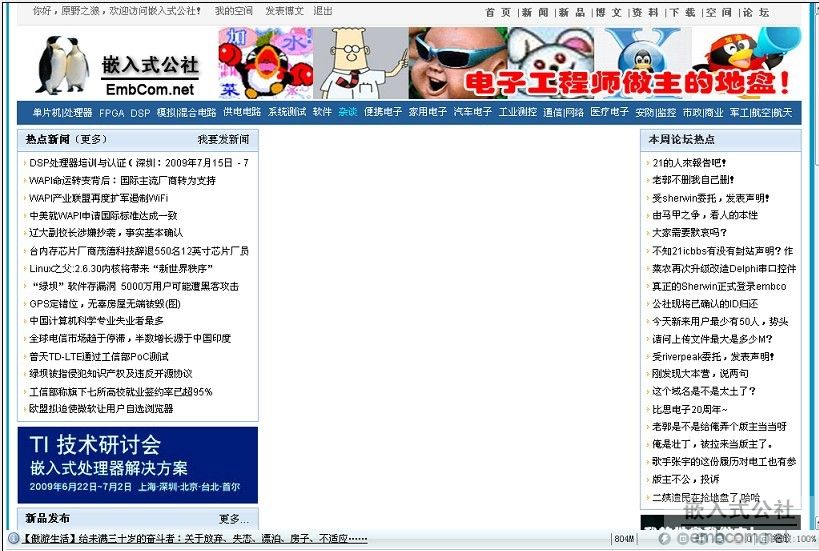
Task: Click the two-penguin EmbCom.net logo
Action: (118, 65)
